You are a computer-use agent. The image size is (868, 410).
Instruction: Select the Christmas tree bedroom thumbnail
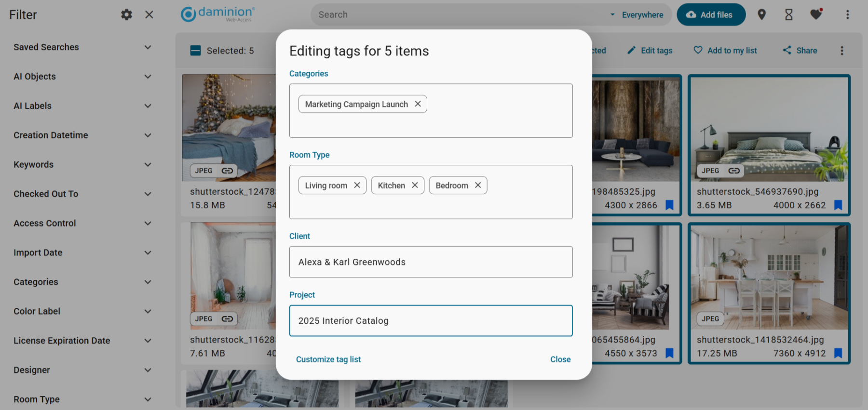[229, 128]
